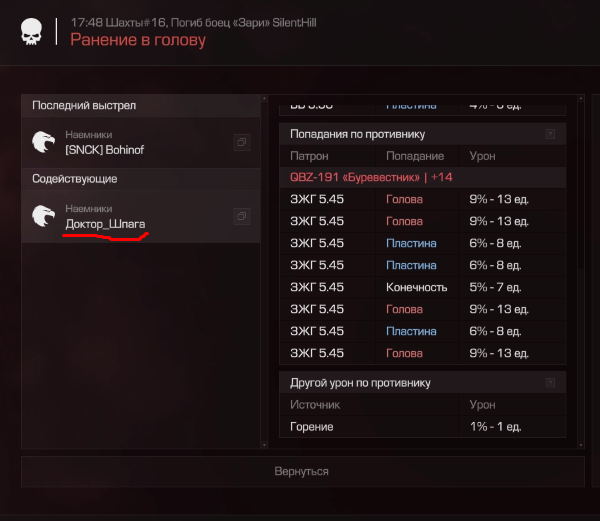The image size is (600, 521).
Task: Click copy icon beside Доктор_Шпага
Action: pos(242,216)
